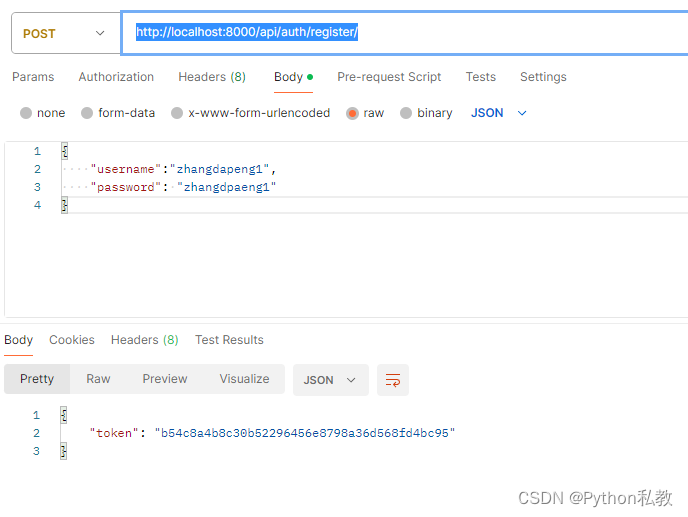Click the request URL input field
This screenshot has width=688, height=517.
(x=405, y=33)
